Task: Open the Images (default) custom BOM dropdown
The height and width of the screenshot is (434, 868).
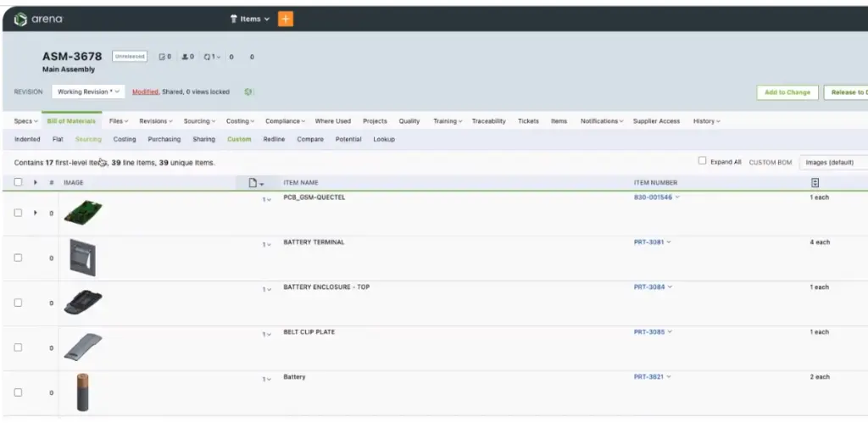Action: [x=834, y=163]
